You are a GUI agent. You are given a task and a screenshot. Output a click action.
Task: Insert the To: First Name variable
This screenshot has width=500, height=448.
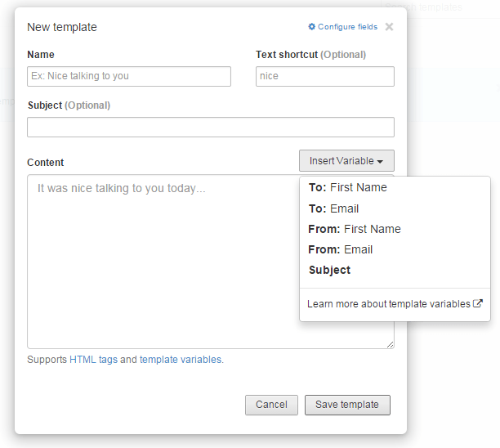click(348, 187)
